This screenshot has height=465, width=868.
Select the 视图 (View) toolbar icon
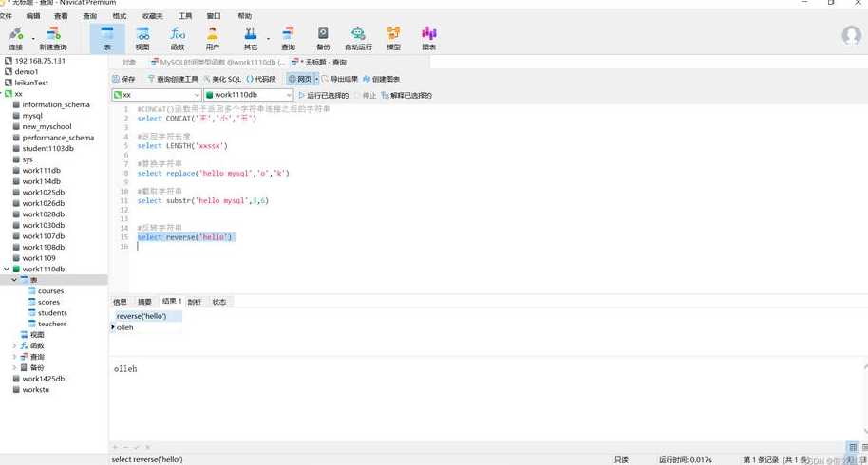(142, 38)
